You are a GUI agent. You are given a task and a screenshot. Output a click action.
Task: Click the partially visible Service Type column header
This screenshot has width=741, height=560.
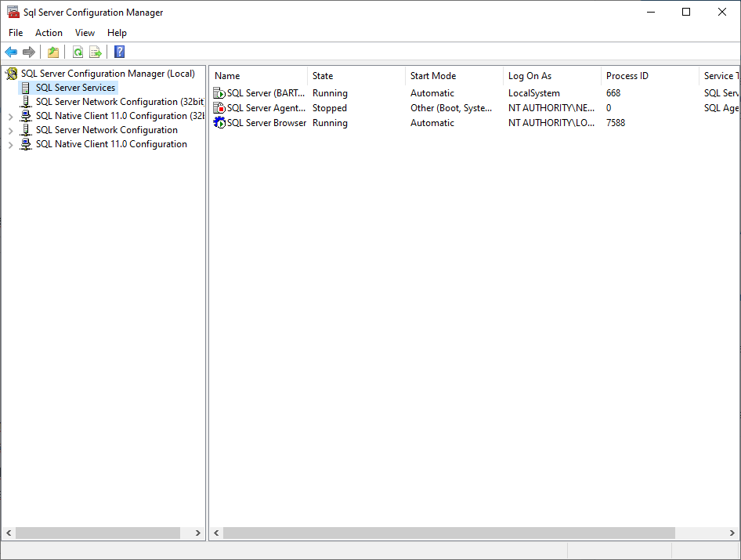719,76
